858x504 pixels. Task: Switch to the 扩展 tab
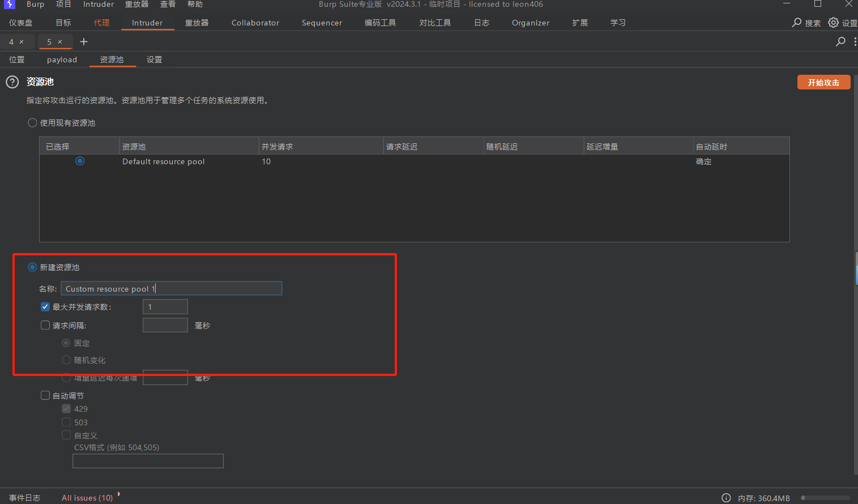click(x=580, y=23)
